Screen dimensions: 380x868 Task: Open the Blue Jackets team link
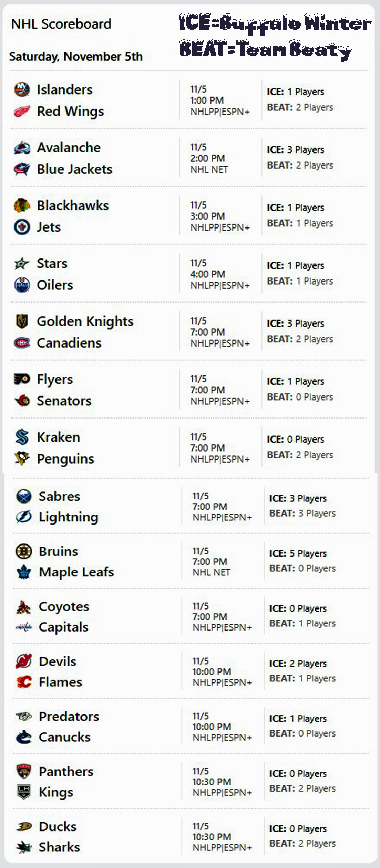click(74, 169)
